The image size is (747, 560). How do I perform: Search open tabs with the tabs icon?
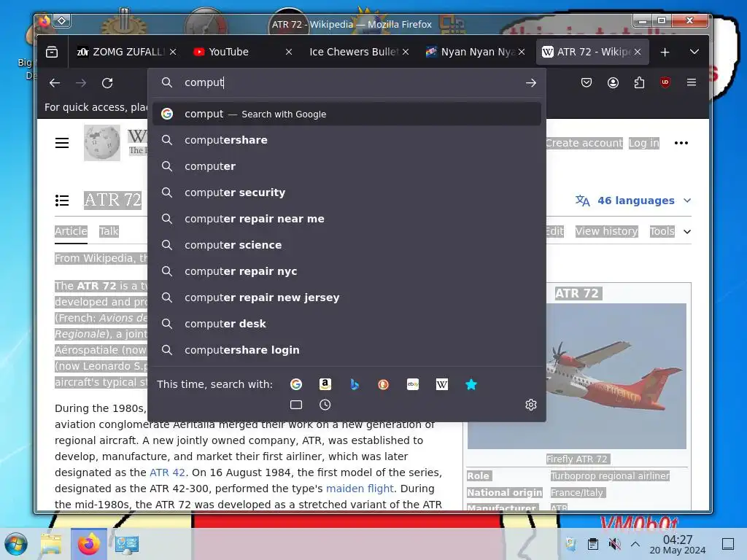[x=296, y=405]
